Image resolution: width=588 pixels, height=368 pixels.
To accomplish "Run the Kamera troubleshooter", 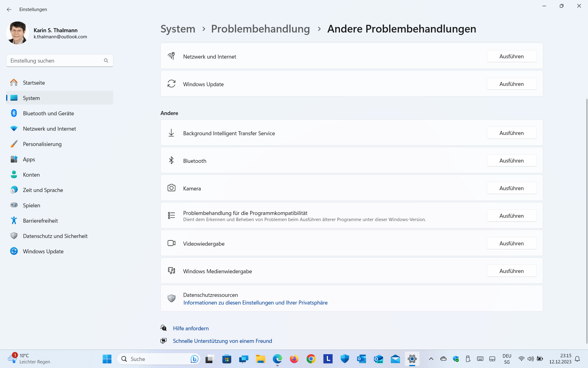I will click(x=511, y=188).
